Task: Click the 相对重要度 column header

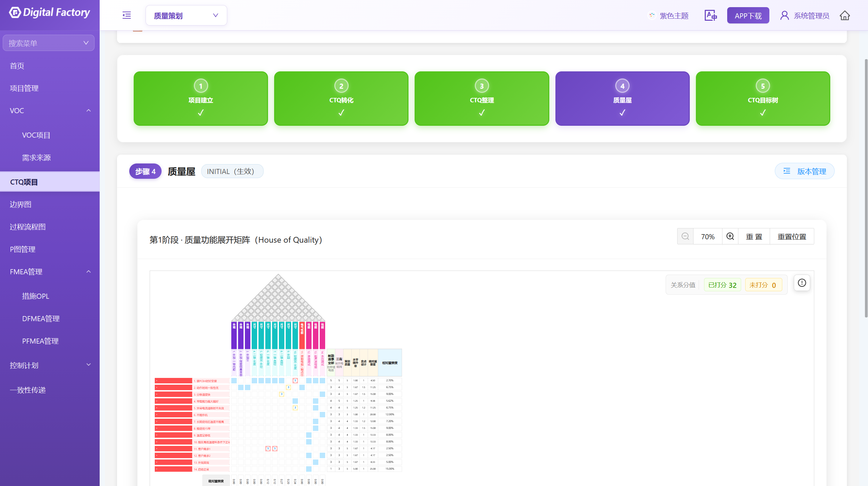Action: [x=390, y=363]
